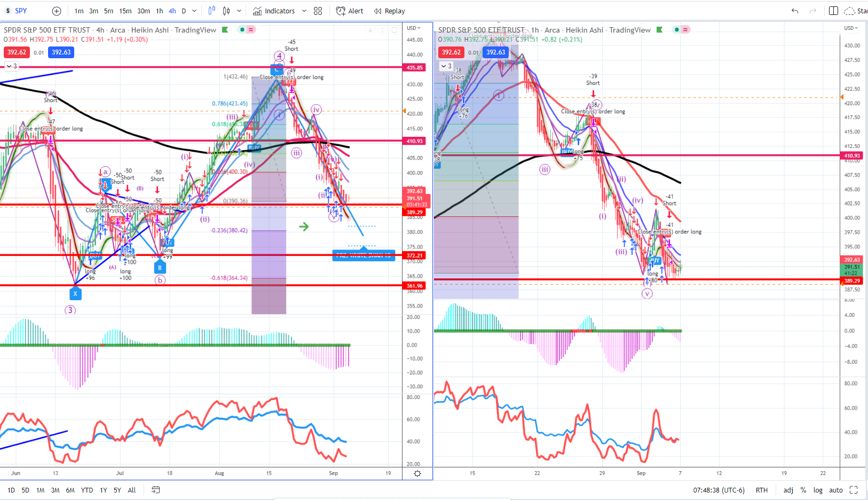This screenshot has height=500, width=868.
Task: Click the add symbol plus icon
Action: coord(57,11)
